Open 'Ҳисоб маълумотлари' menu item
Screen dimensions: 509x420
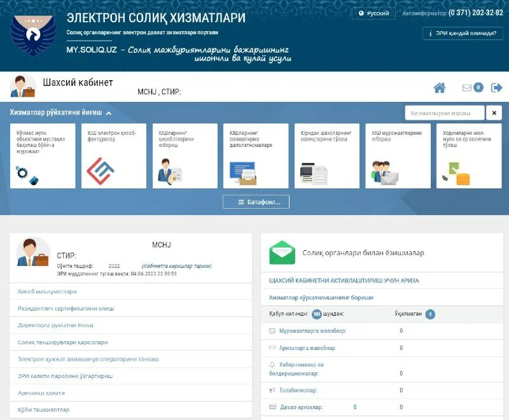pos(131,291)
